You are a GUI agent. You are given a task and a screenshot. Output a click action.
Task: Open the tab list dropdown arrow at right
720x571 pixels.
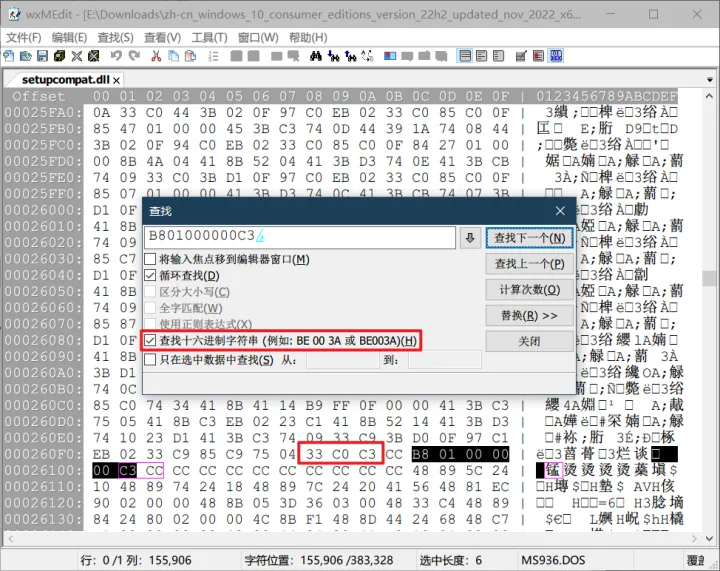(x=710, y=80)
